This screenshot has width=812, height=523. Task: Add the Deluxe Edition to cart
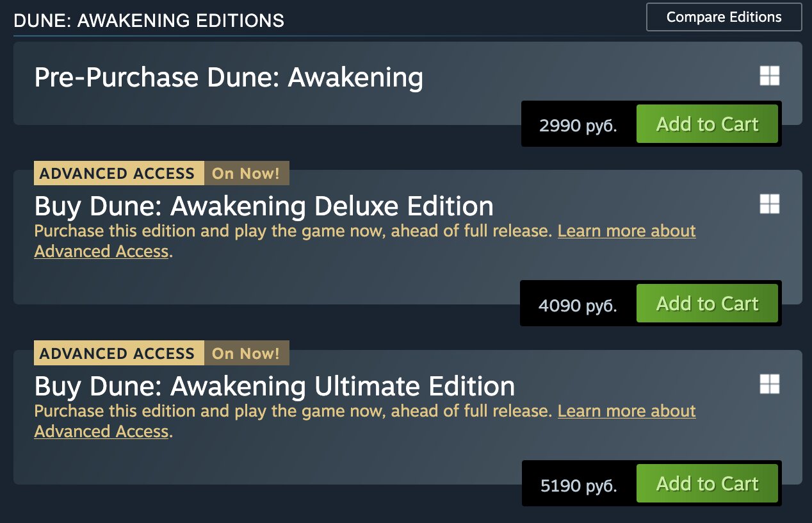pos(706,303)
